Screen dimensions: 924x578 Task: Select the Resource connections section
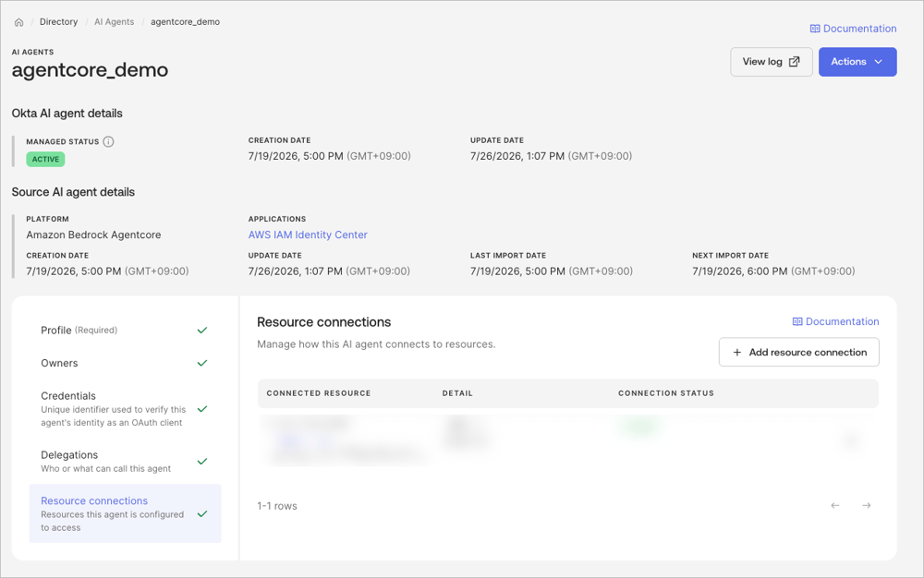pos(125,513)
